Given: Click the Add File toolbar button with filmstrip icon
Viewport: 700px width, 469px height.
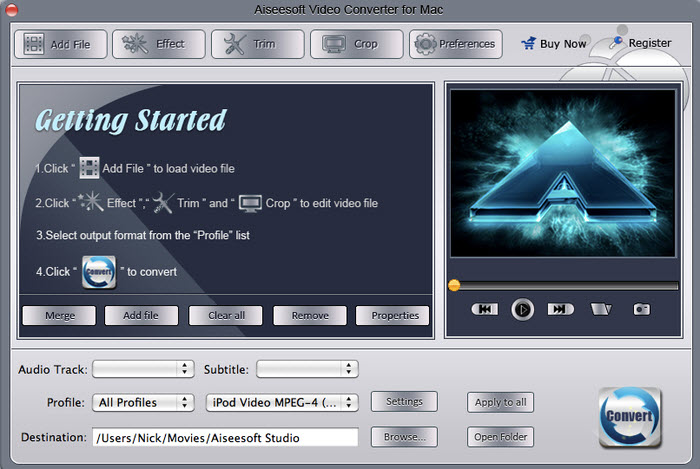Looking at the screenshot, I should [60, 44].
